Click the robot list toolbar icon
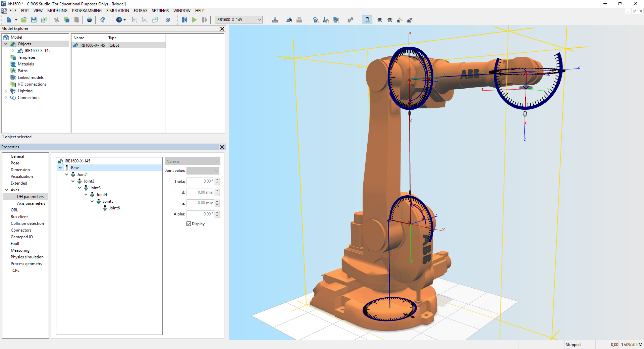This screenshot has width=644, height=349. coord(410,20)
